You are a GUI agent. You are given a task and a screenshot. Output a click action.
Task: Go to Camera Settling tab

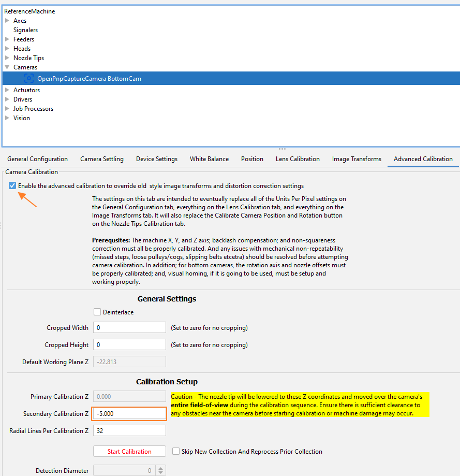pyautogui.click(x=102, y=159)
